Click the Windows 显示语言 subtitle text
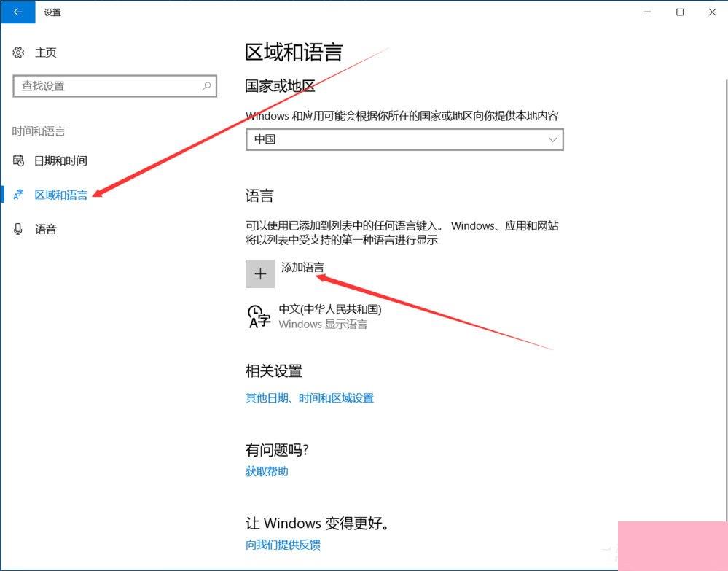The height and width of the screenshot is (571, 728). (x=323, y=325)
